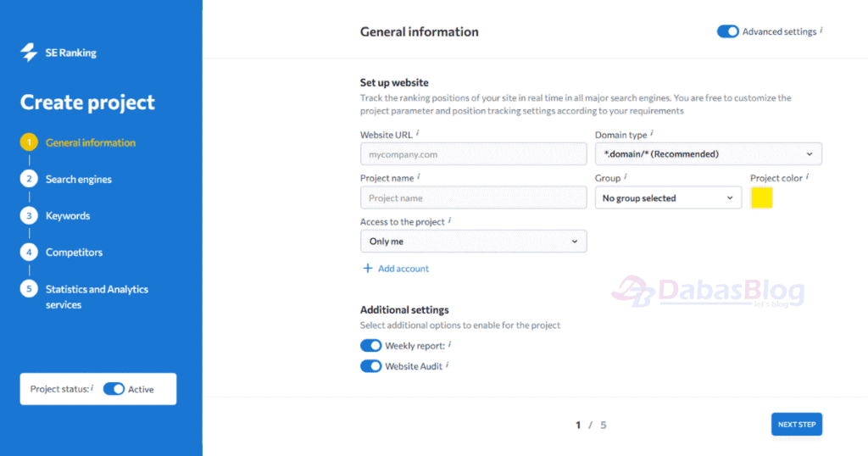The height and width of the screenshot is (456, 868).
Task: Disable the Advanced settings toggle
Action: tap(728, 31)
